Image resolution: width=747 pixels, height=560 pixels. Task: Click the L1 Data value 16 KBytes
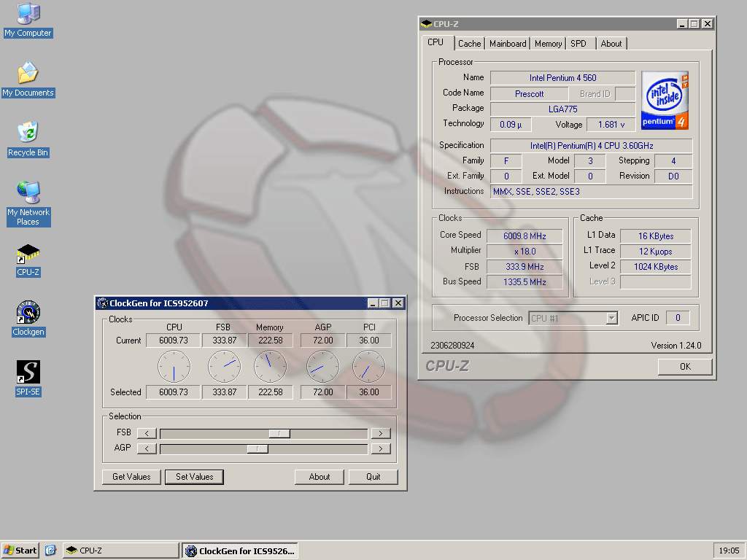656,236
